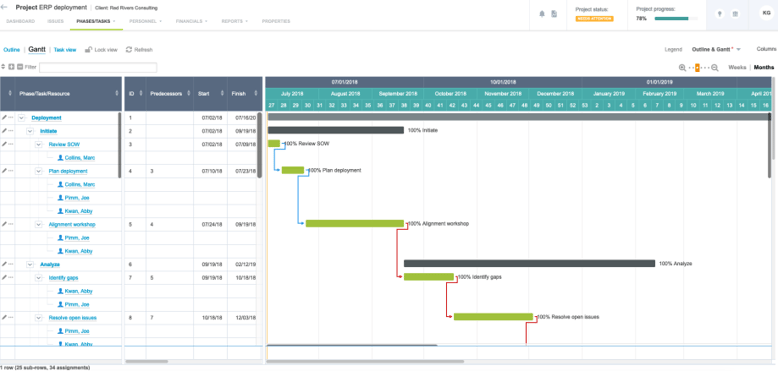This screenshot has width=778, height=371.
Task: Switch timescale to Months
Action: (764, 67)
